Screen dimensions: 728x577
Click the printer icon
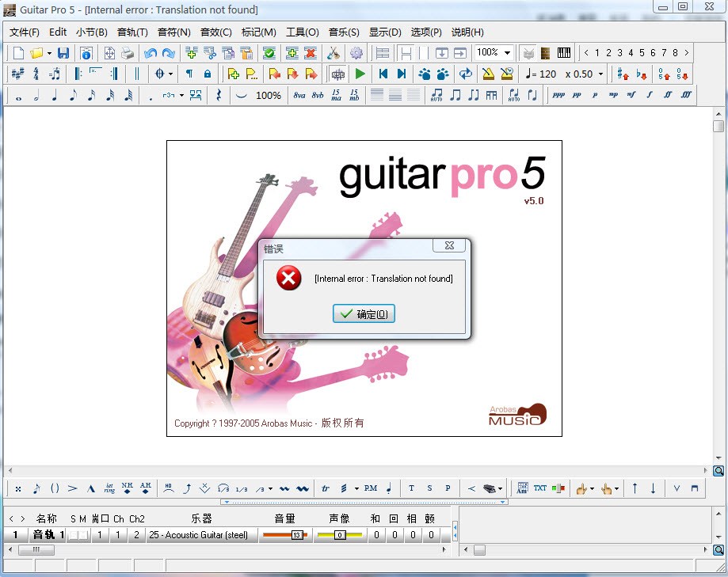pos(128,53)
